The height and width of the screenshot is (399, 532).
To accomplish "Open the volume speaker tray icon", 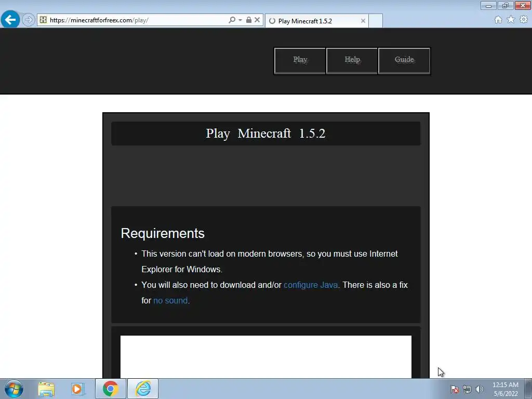I will tap(479, 389).
